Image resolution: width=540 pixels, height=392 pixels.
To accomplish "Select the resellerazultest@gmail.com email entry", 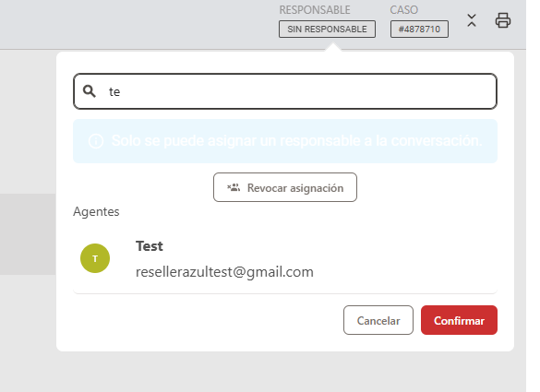I will click(224, 272).
